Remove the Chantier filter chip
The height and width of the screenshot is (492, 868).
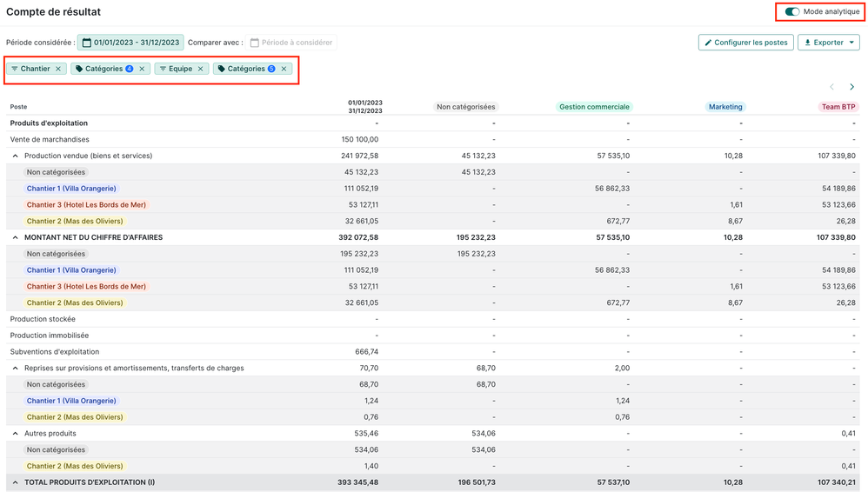pyautogui.click(x=58, y=69)
